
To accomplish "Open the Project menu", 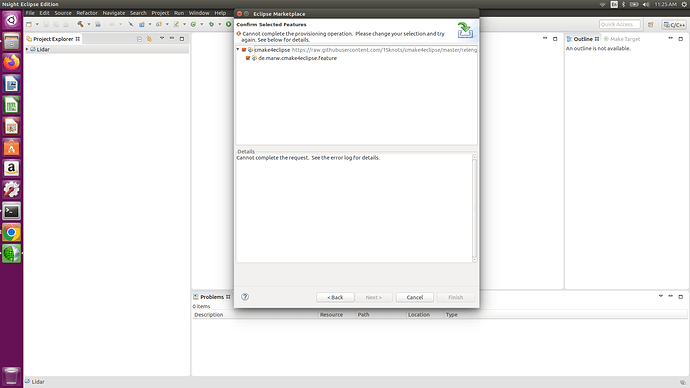I will pyautogui.click(x=160, y=13).
